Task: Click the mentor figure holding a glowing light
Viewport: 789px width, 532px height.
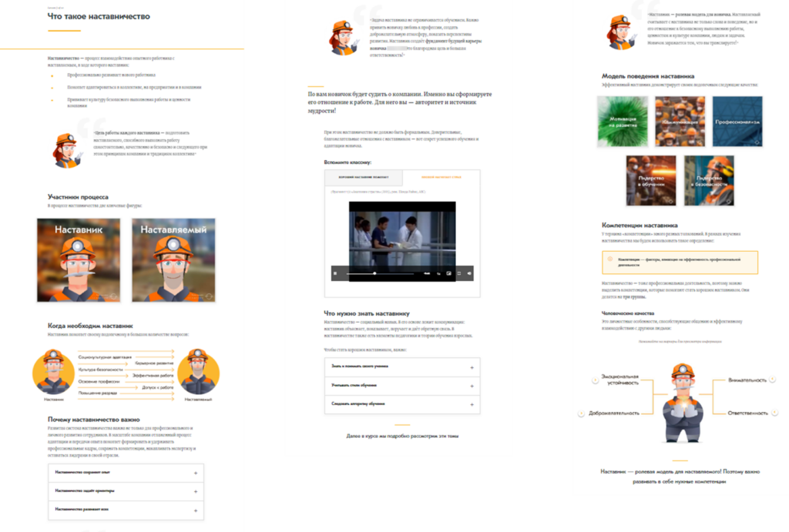Action: [682, 403]
